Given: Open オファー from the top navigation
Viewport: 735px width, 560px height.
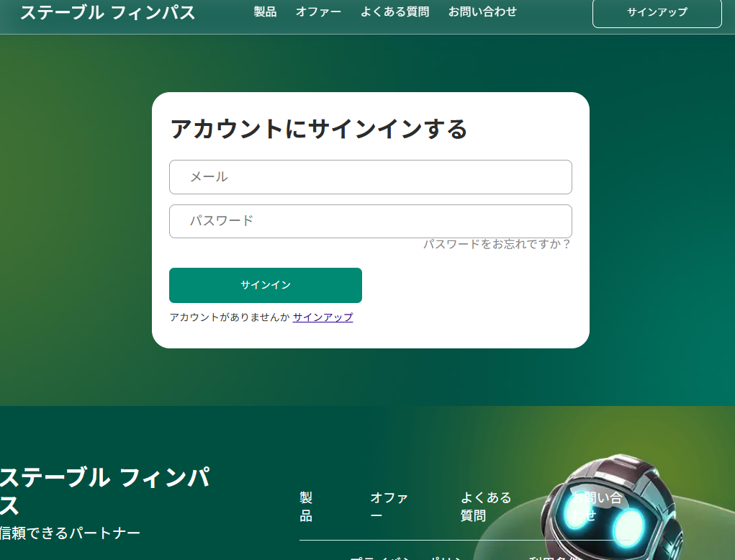Looking at the screenshot, I should (x=319, y=12).
